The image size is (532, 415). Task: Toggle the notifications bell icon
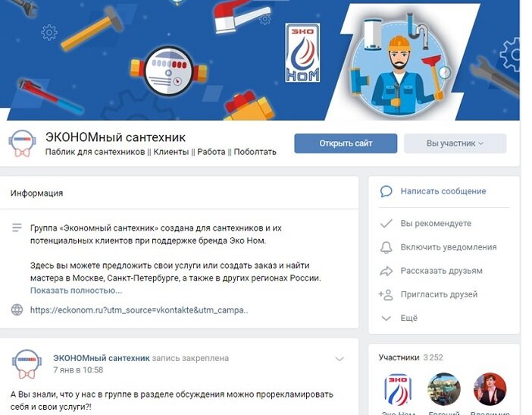[386, 247]
